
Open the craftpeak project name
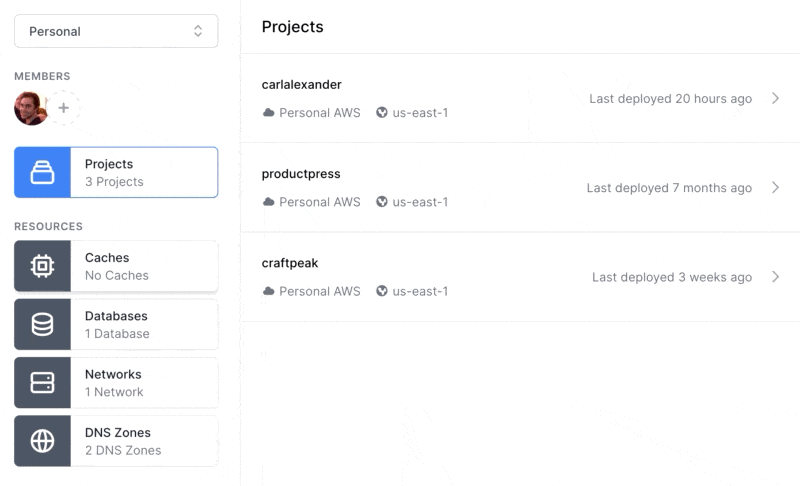(x=290, y=263)
